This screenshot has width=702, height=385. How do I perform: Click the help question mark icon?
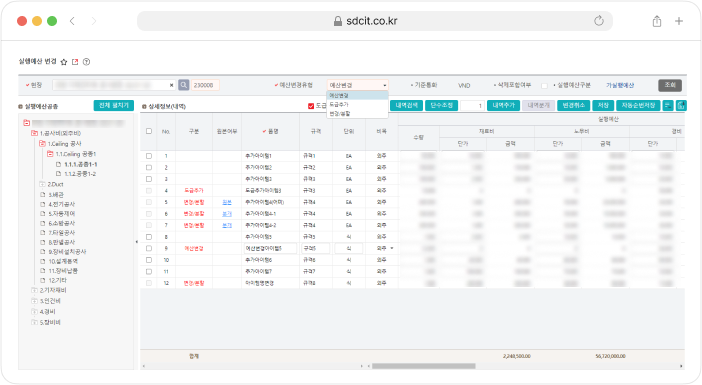[86, 62]
